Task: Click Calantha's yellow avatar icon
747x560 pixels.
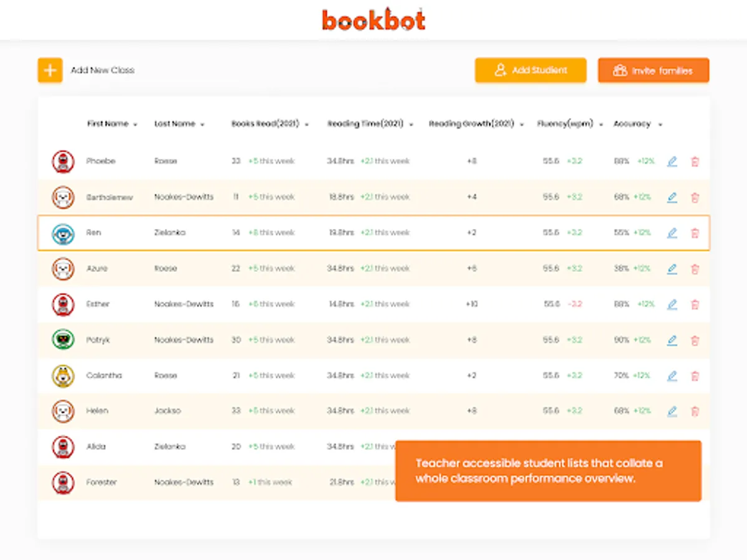Action: click(x=63, y=376)
